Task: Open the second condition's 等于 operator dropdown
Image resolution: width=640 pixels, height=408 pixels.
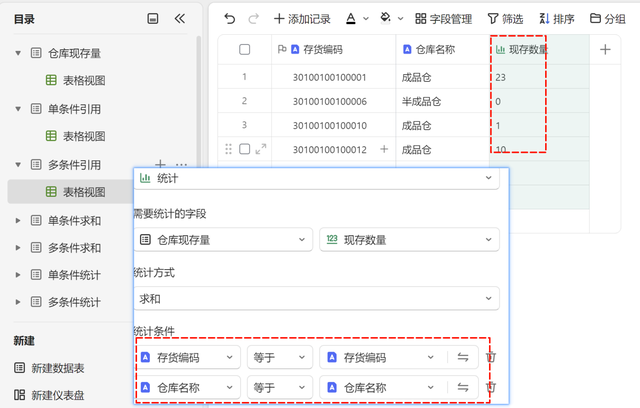Action: (280, 387)
